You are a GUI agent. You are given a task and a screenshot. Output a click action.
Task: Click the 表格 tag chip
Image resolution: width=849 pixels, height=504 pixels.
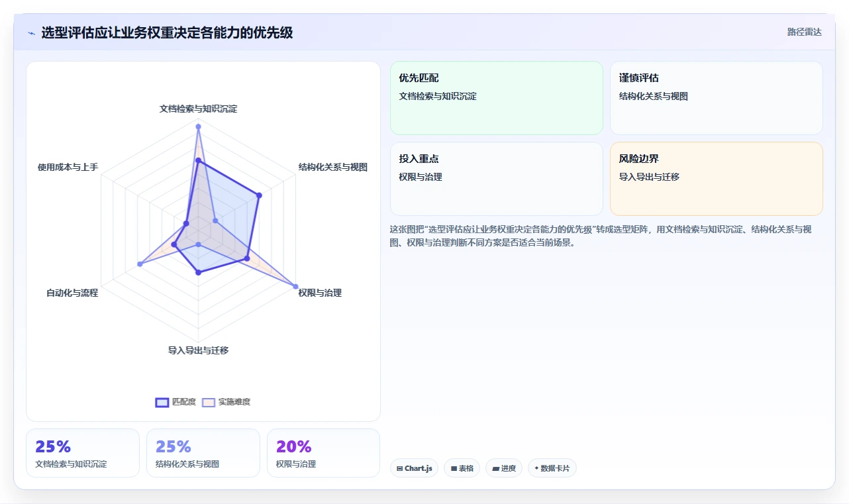click(x=462, y=468)
